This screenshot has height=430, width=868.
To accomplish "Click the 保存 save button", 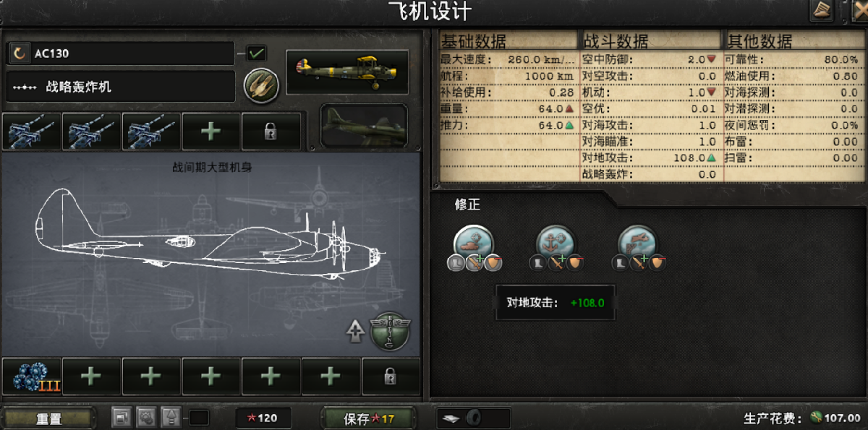I will (369, 418).
